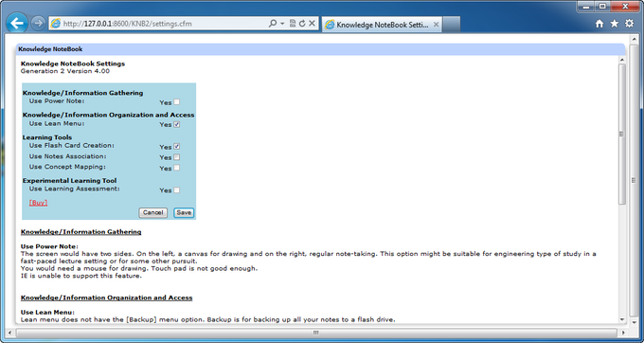Tick the Use Learning Assessment checkbox
644x343 pixels.
[176, 190]
